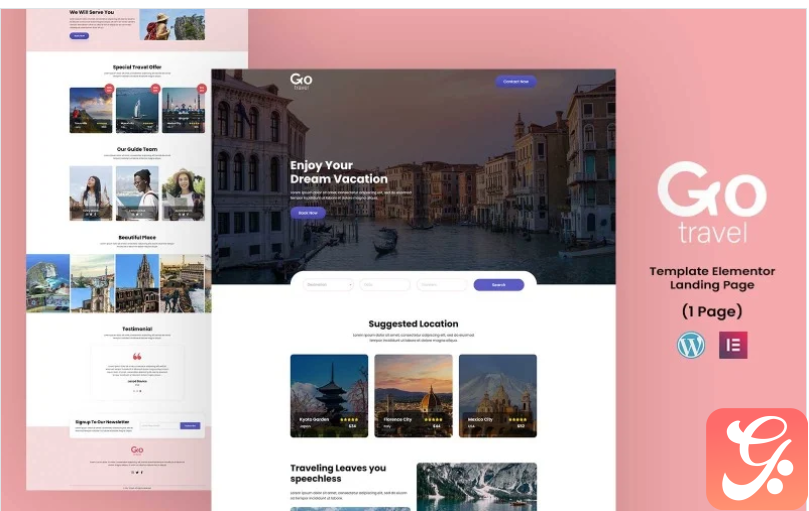Screen dimensions: 809x511
Task: Open the Florence City location card
Action: coord(413,396)
